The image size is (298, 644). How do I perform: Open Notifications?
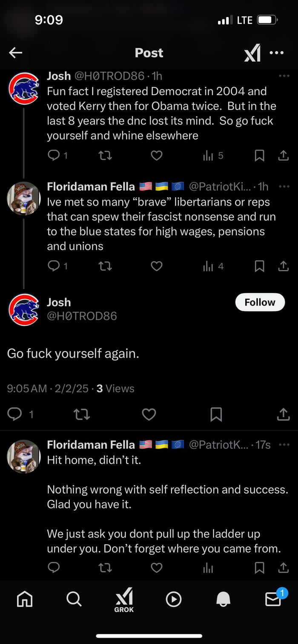coord(223,599)
